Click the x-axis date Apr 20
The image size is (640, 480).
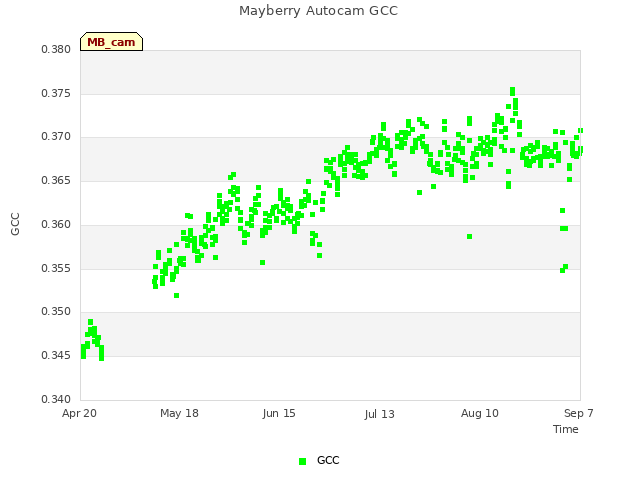tap(79, 413)
